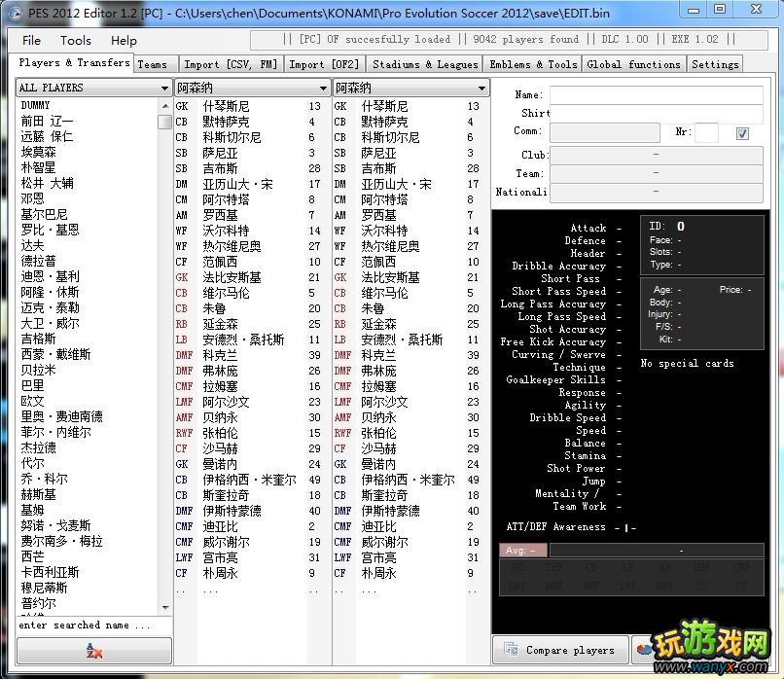Click the player list scrollbar thumb
This screenshot has height=679, width=784.
point(165,122)
